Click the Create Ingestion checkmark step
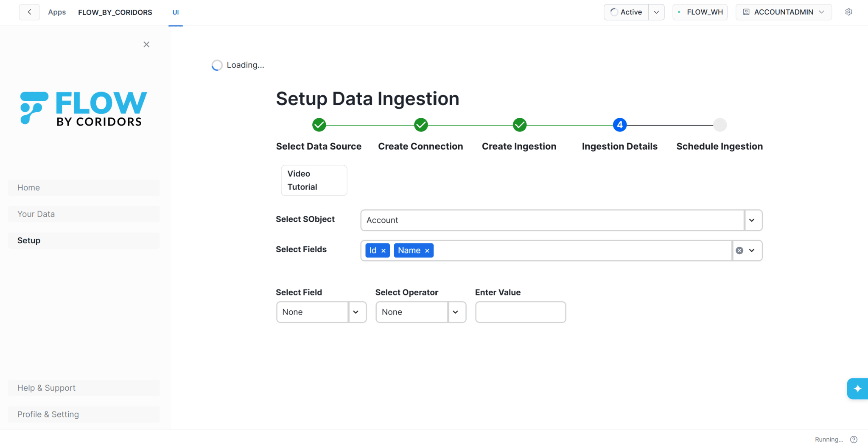 coord(520,125)
